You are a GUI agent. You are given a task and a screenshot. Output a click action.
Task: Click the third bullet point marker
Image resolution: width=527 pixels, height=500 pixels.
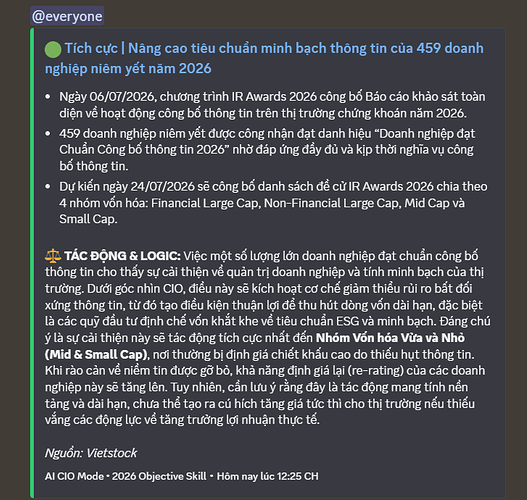click(x=48, y=186)
